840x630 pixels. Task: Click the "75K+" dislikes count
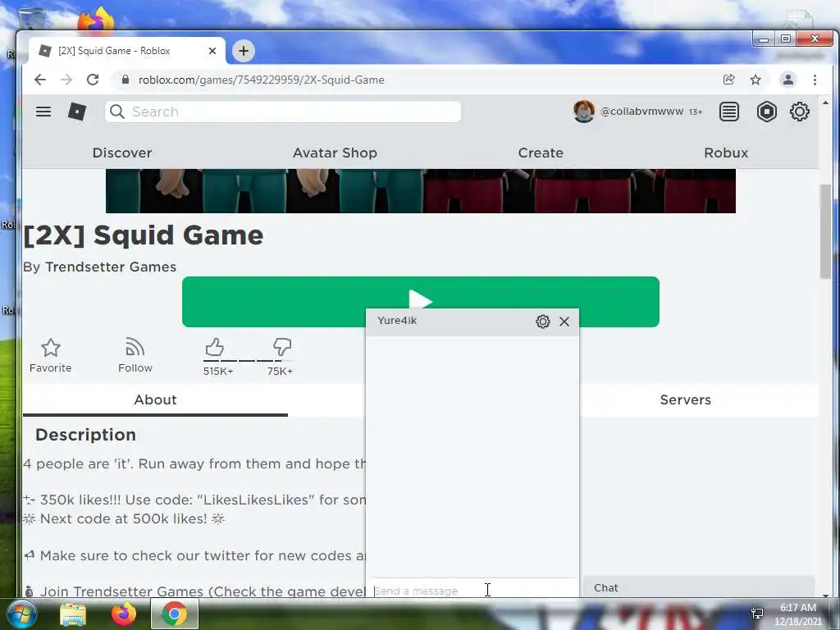[280, 372]
